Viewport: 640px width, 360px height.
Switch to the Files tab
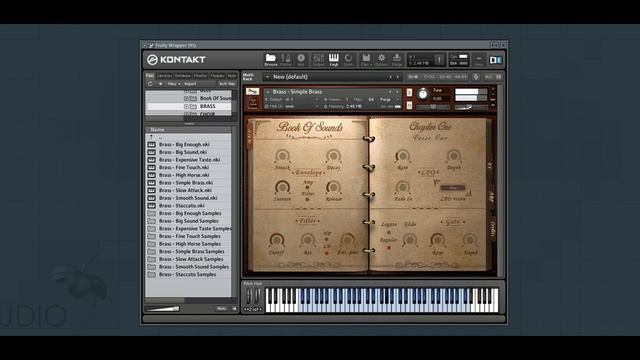[x=150, y=76]
